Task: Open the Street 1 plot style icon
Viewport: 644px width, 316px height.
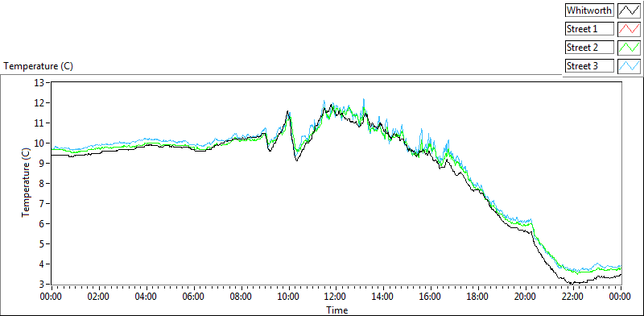Action: 629,29
